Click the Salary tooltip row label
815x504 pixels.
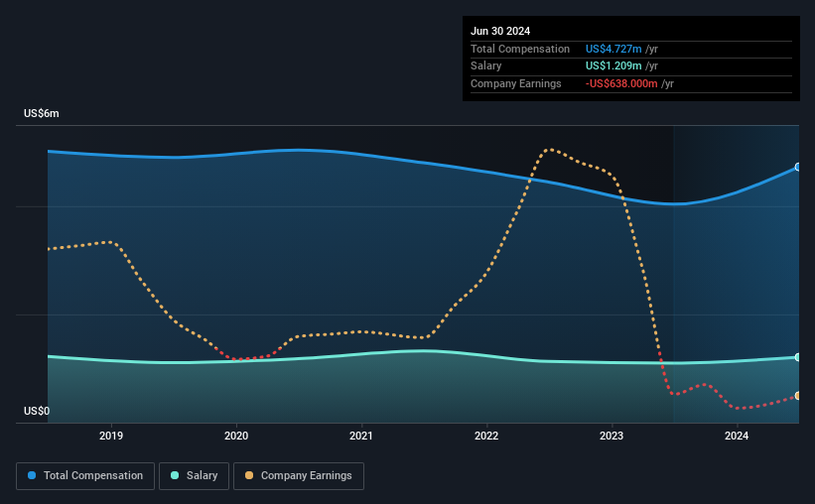[x=486, y=66]
